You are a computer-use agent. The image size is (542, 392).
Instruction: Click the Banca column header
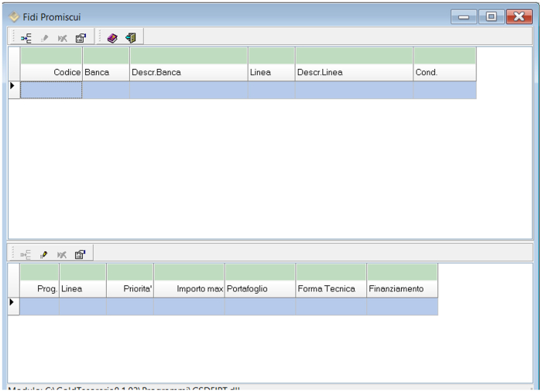[x=106, y=72]
